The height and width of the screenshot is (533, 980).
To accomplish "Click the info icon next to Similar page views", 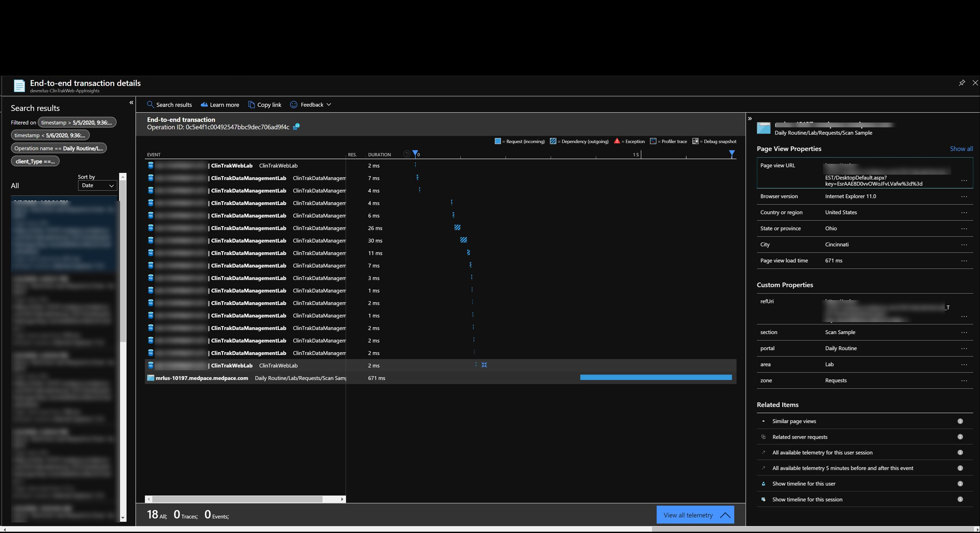I will point(960,421).
